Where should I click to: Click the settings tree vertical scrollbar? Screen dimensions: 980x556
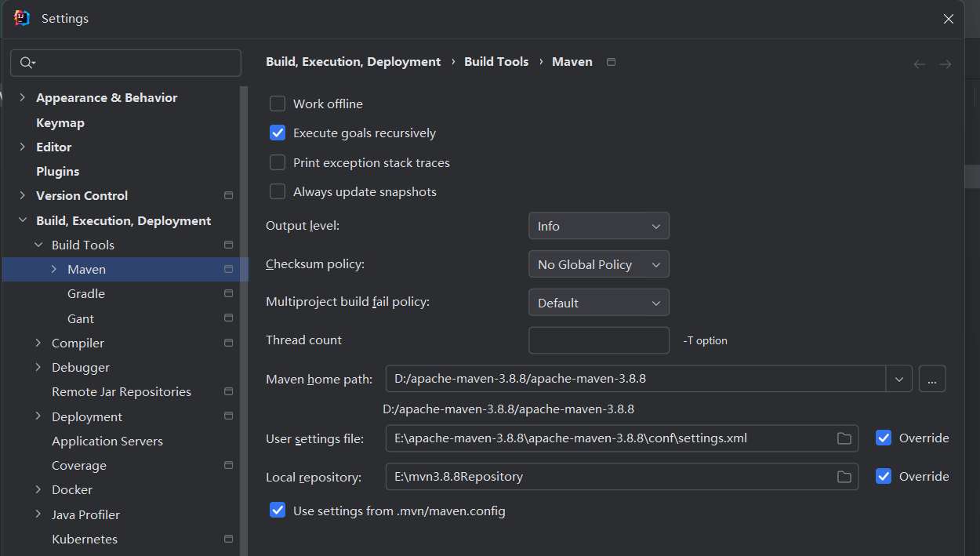pos(244,321)
